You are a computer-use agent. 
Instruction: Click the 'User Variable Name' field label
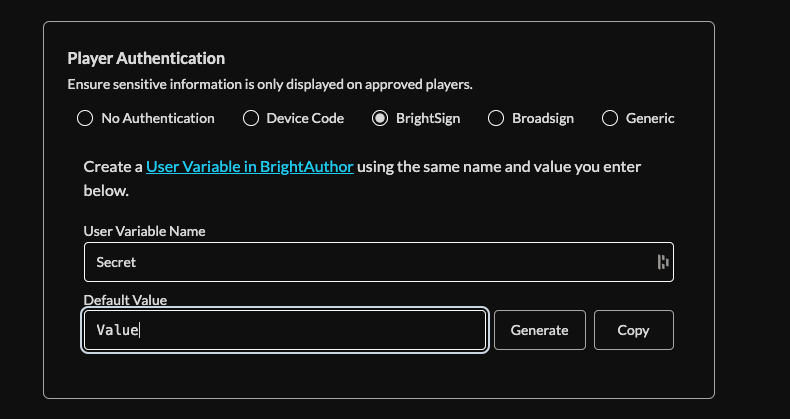(144, 231)
